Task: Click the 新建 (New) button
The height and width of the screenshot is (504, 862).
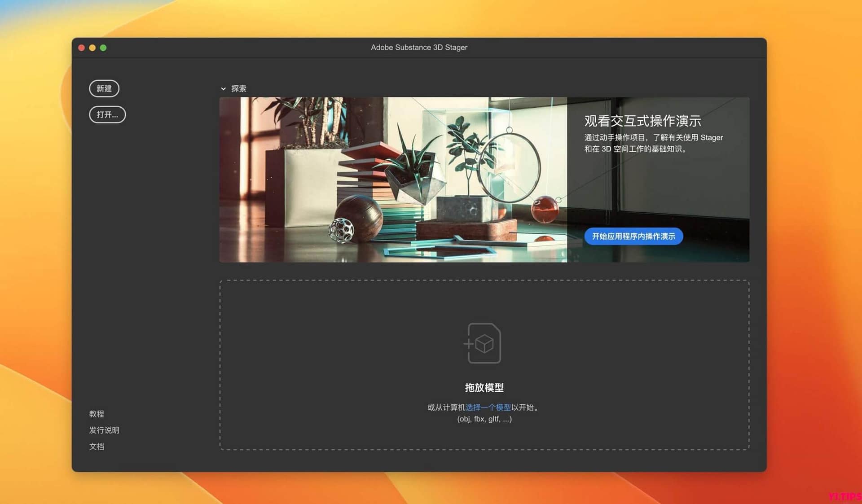Action: coord(104,88)
